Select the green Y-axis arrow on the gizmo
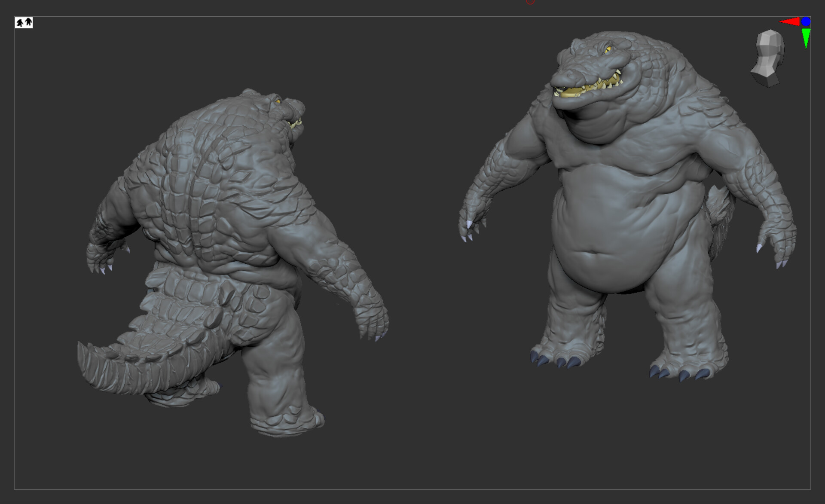825x504 pixels. pyautogui.click(x=806, y=37)
